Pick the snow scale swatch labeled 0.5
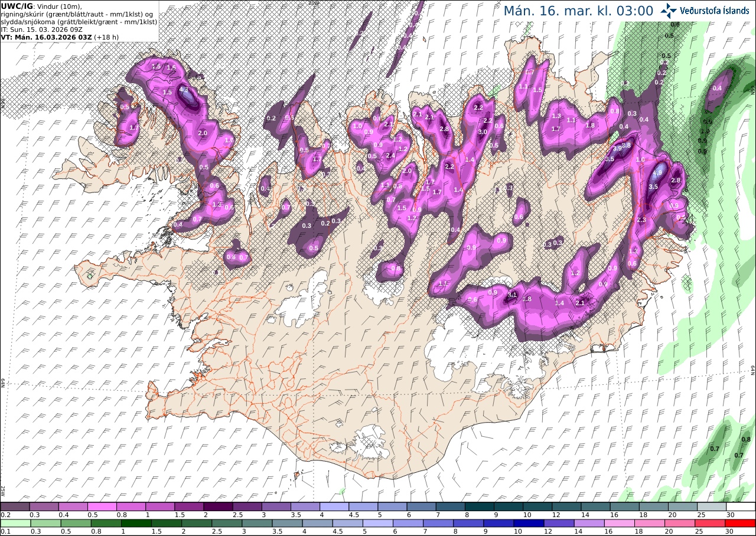This screenshot has width=756, height=536. pyautogui.click(x=102, y=506)
